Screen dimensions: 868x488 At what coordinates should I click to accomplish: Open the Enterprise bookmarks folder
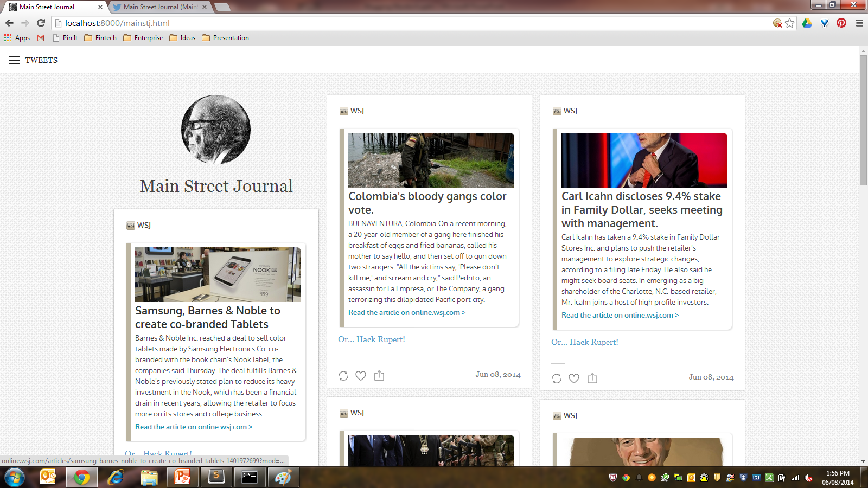(143, 38)
